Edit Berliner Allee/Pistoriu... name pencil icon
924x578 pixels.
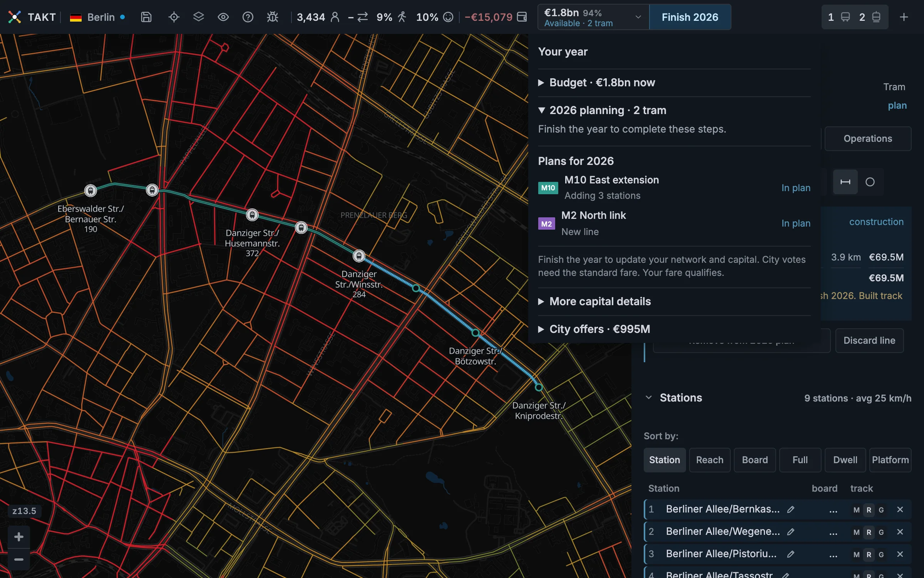click(x=791, y=554)
